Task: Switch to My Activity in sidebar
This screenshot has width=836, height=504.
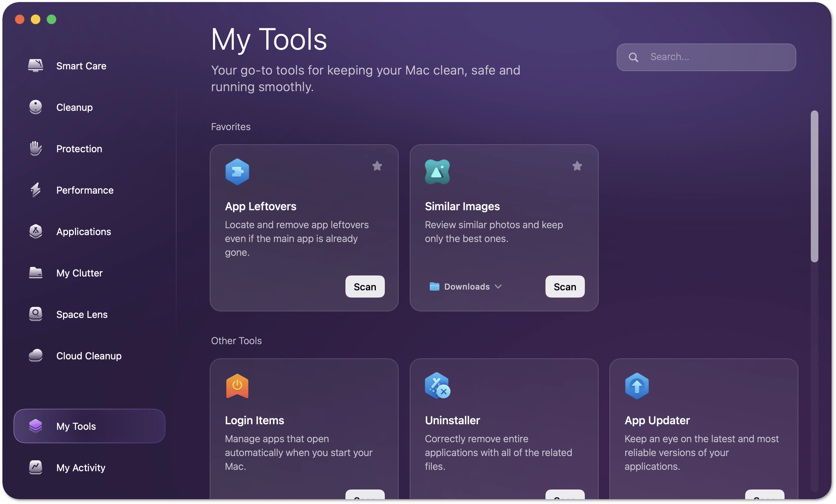Action: coord(81,468)
